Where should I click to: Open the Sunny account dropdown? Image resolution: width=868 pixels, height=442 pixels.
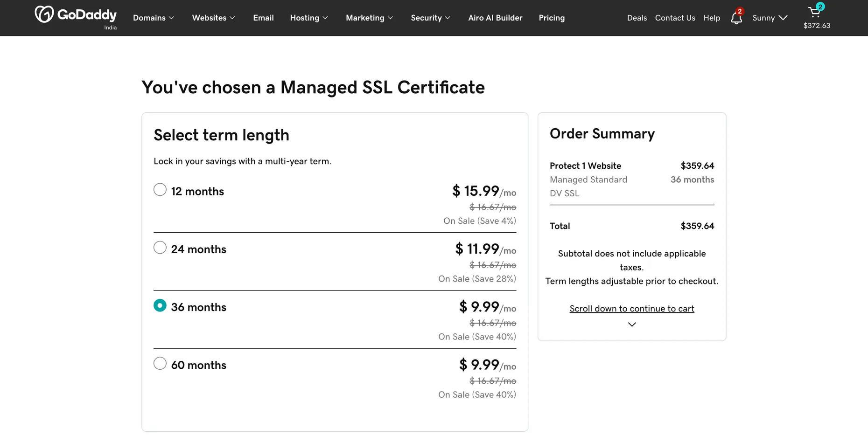pyautogui.click(x=770, y=18)
